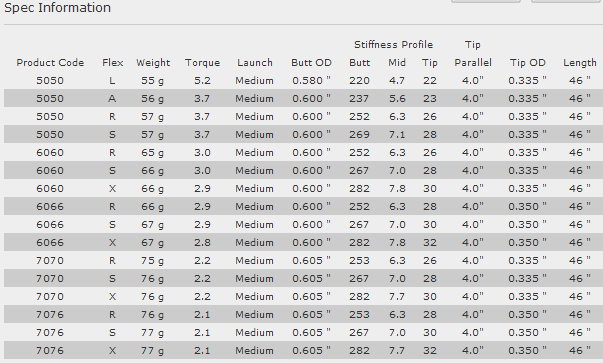Click length 46 " in the 7076 X row
603x363 pixels.
(580, 351)
